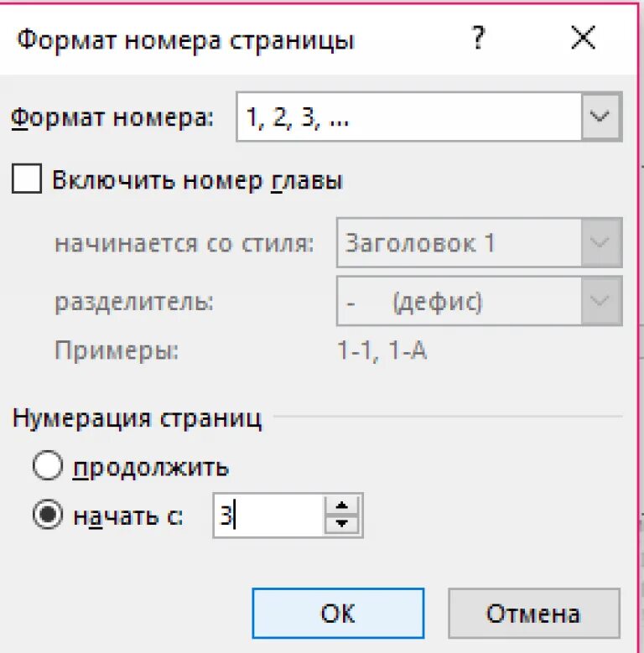The height and width of the screenshot is (653, 644).
Task: Enable the Включить номер главы checkbox
Action: click(27, 179)
